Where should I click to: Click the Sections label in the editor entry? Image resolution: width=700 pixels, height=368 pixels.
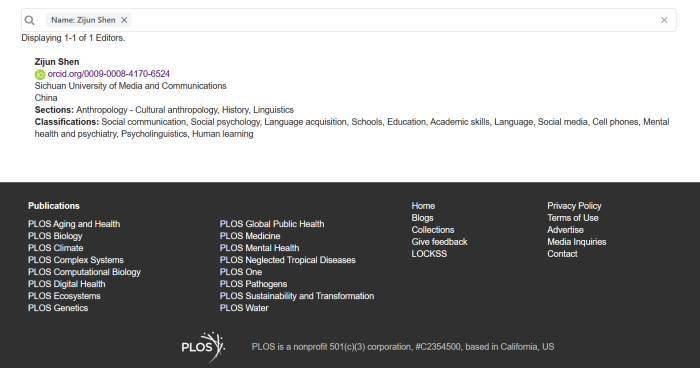(x=54, y=110)
